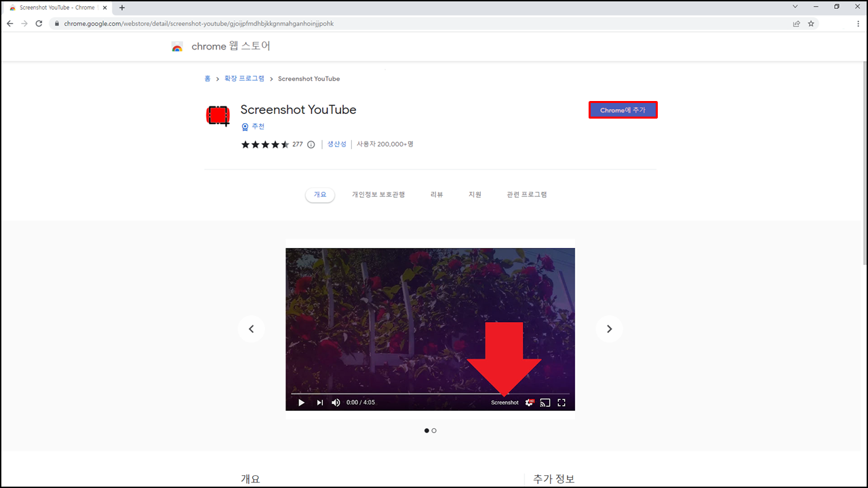Switch to the 리뷰 tab
The height and width of the screenshot is (488, 868).
click(437, 195)
